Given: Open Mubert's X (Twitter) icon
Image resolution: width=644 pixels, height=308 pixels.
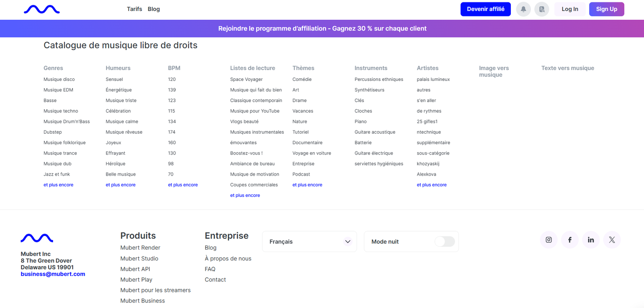Looking at the screenshot, I should [x=612, y=240].
